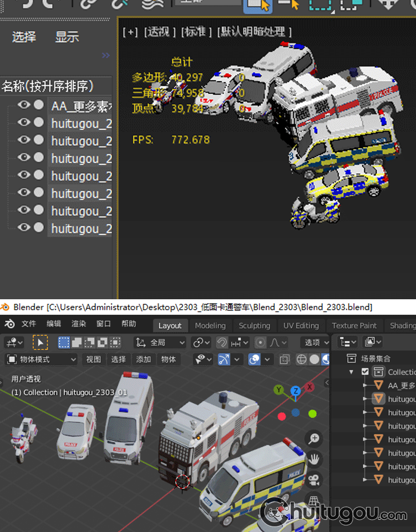Click the 添加 button in viewport header
Image resolution: width=416 pixels, height=532 pixels.
(x=144, y=359)
